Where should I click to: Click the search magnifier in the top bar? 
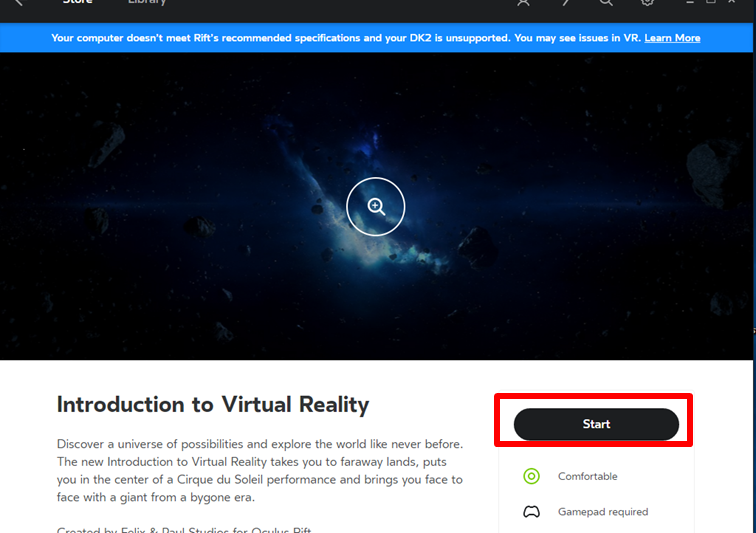click(x=606, y=3)
